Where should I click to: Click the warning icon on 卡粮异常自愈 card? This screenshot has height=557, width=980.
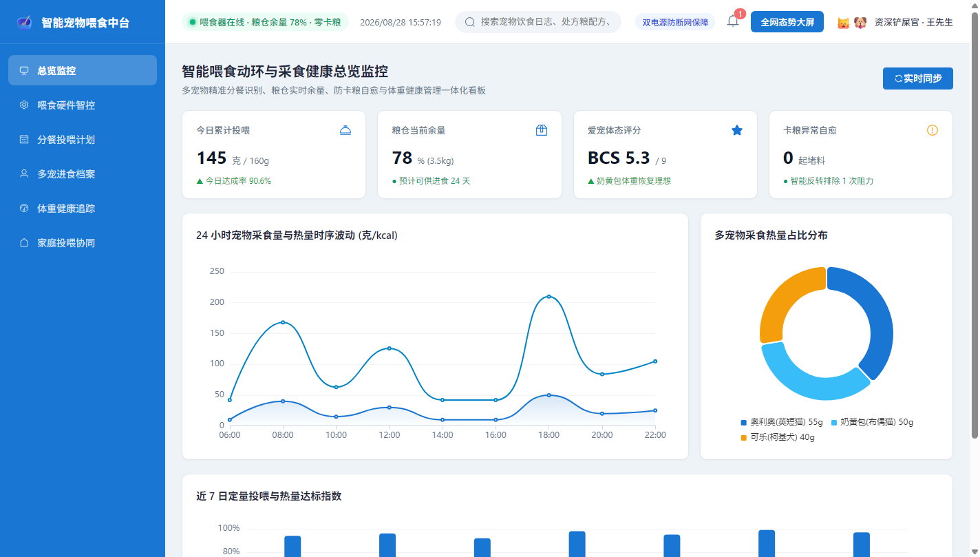click(x=933, y=130)
